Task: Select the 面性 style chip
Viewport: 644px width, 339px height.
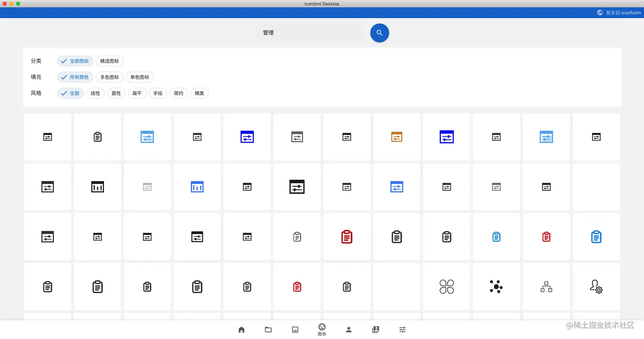Action: pyautogui.click(x=116, y=93)
